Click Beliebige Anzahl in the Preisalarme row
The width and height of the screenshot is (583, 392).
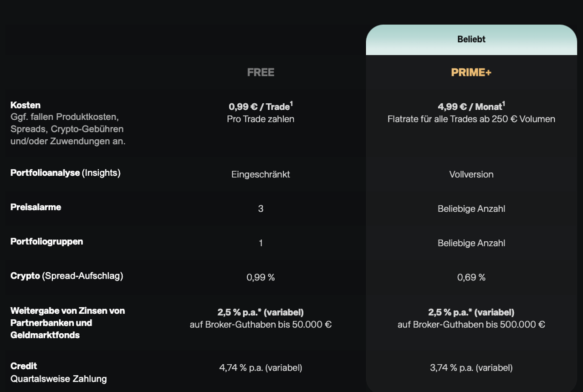[x=471, y=209]
